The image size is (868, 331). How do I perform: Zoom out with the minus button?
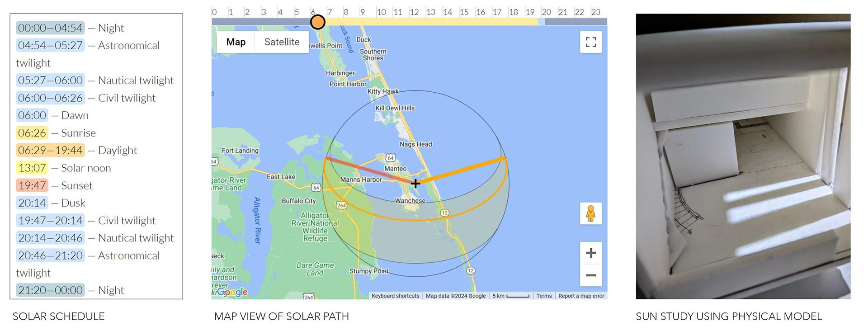tap(591, 275)
